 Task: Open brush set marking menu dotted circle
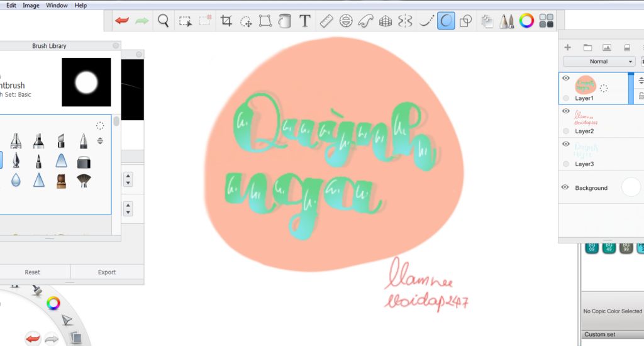pyautogui.click(x=100, y=125)
